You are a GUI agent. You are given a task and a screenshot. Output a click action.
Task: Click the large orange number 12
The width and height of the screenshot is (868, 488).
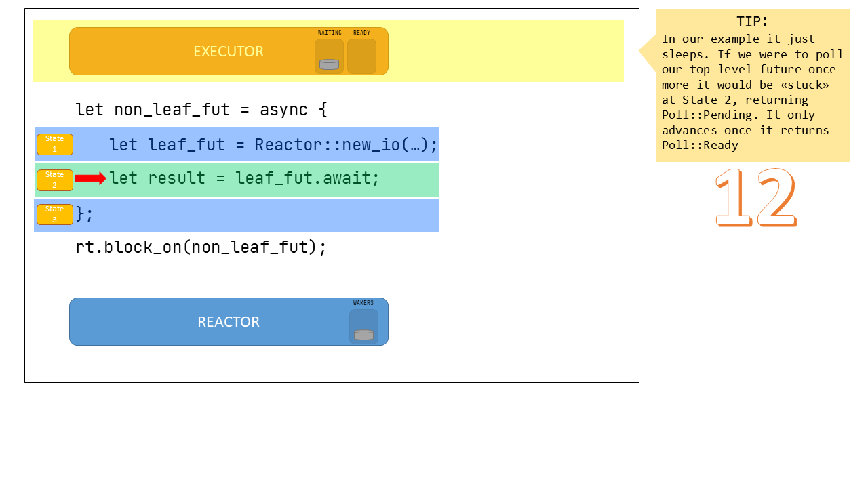[755, 198]
